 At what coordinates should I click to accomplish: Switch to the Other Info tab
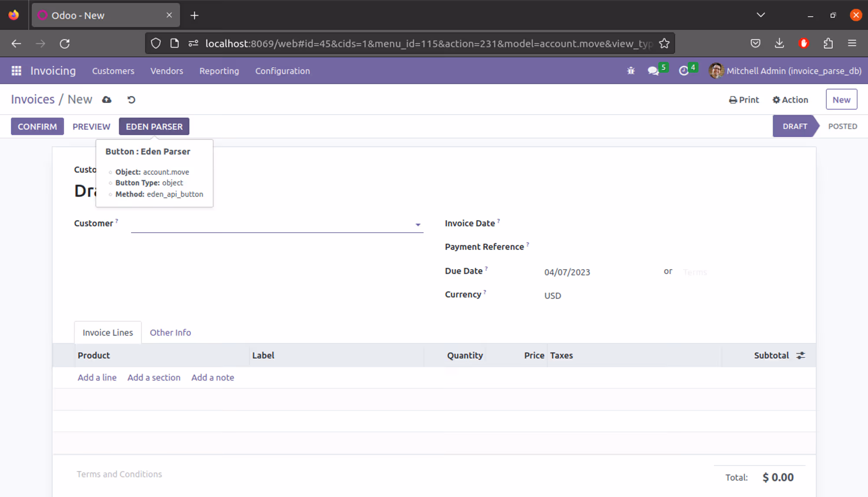click(170, 332)
